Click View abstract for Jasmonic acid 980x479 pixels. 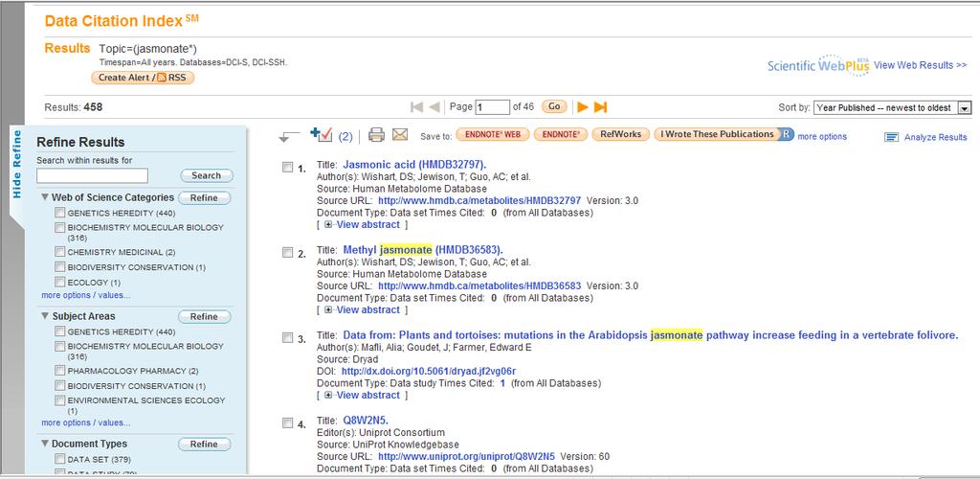[367, 224]
